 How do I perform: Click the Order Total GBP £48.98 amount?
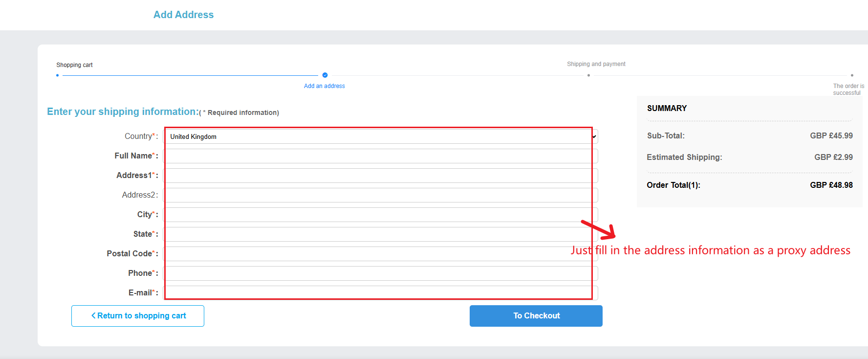[831, 185]
